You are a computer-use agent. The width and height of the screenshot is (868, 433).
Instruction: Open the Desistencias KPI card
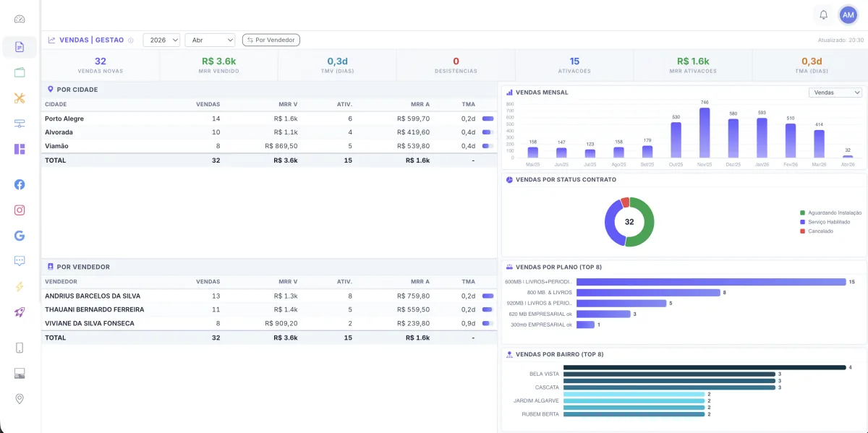pos(456,65)
